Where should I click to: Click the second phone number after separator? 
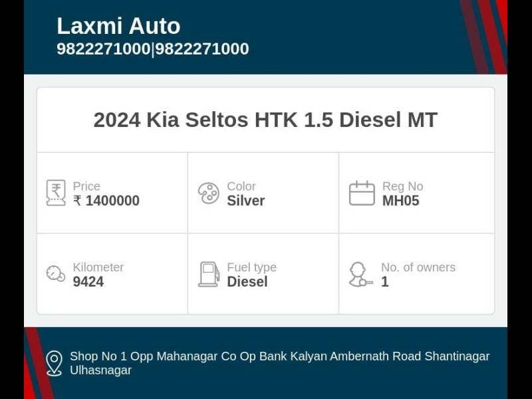[202, 49]
